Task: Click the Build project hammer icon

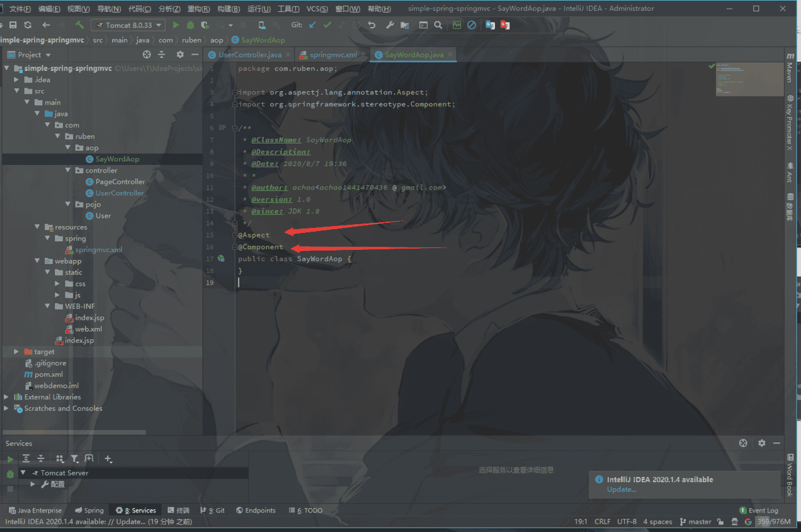Action: [x=79, y=25]
